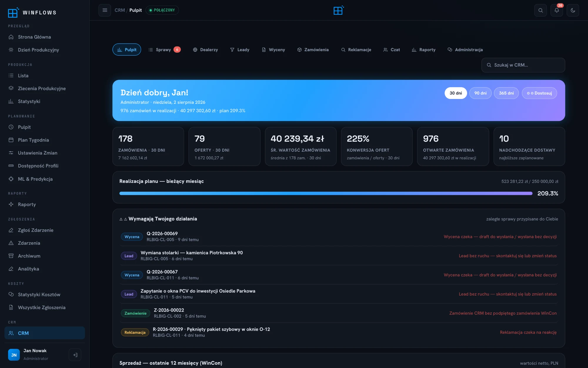Click the CRM breadcrumb link
The height and width of the screenshot is (368, 588).
point(120,10)
